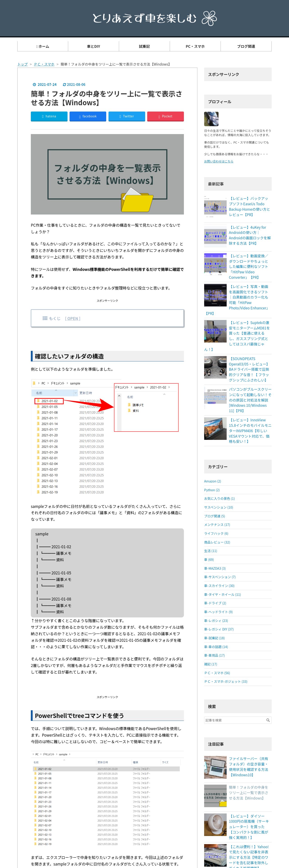
Task: Click the PC・スマホ breadcrumb link
Action: (x=44, y=64)
